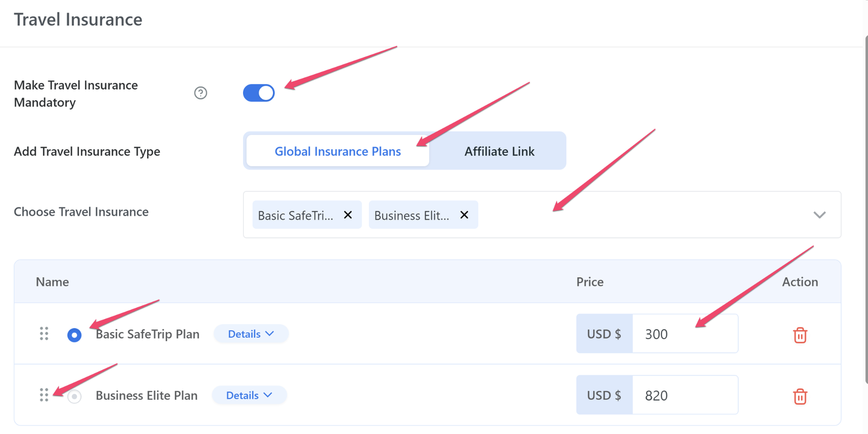Click the drag handle for Basic SafeTrip Plan
The height and width of the screenshot is (434, 868).
(44, 334)
